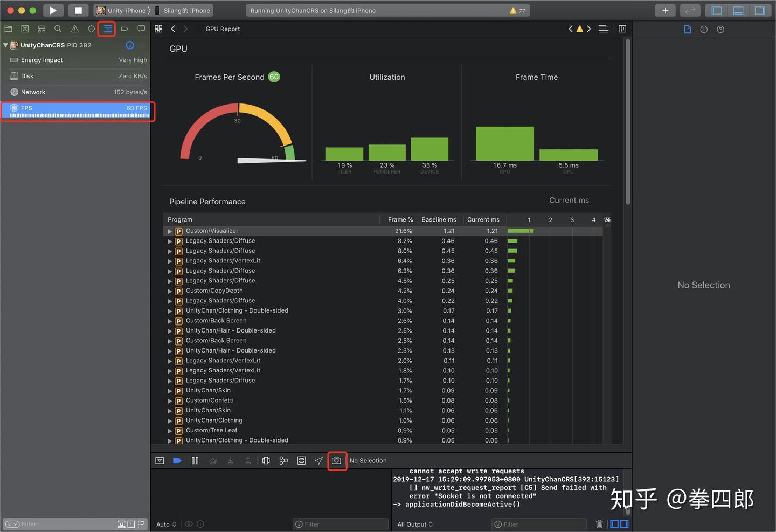Click the Simulate Location arrow icon
Viewport: 776px width, 532px height.
pos(318,460)
